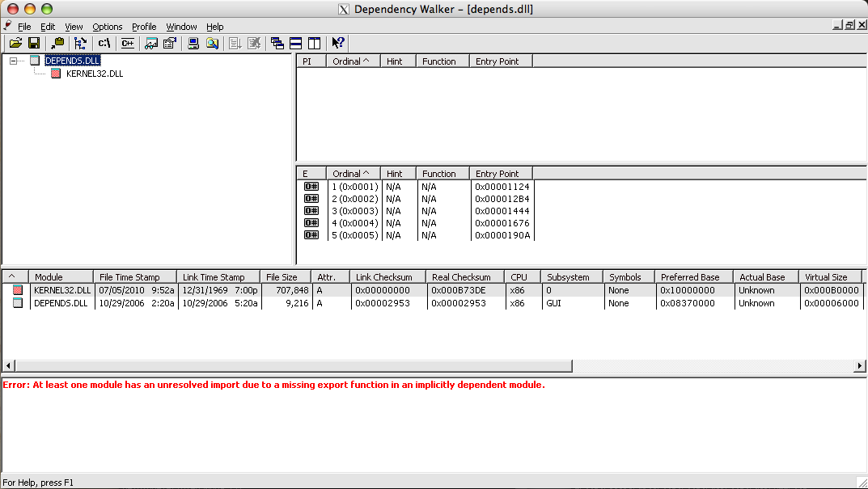Screen dimensions: 868x489
Task: Select KERNEL32.DLL in the module tree
Action: (95, 74)
